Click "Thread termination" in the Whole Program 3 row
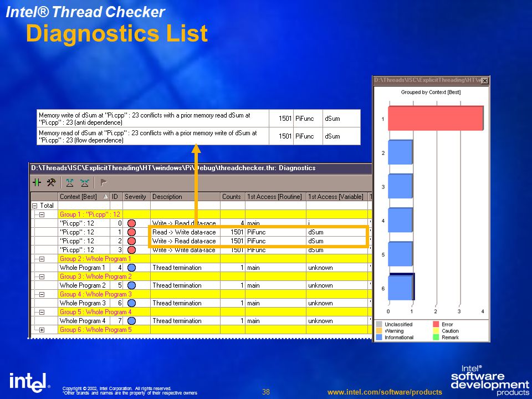The width and height of the screenshot is (532, 399). click(177, 303)
